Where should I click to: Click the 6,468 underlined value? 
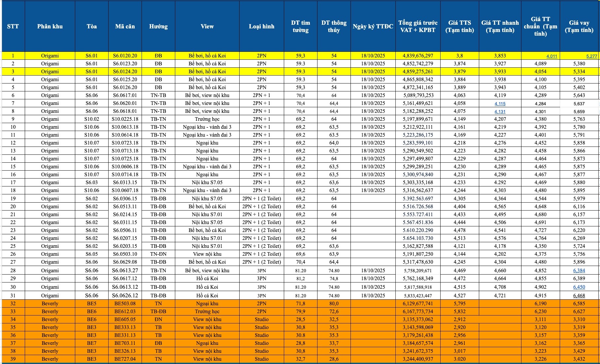[x=579, y=296]
